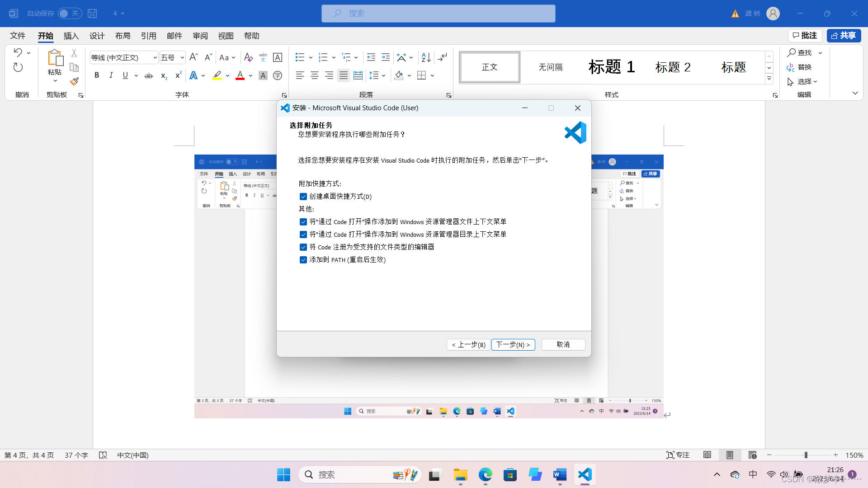Toggle show paragraph marks icon
The image size is (868, 488).
pyautogui.click(x=443, y=57)
